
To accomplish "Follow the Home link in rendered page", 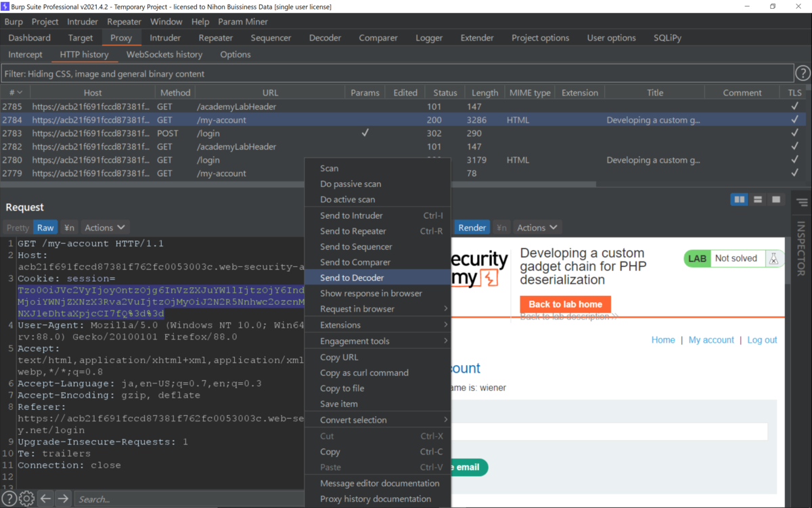I will [x=663, y=340].
